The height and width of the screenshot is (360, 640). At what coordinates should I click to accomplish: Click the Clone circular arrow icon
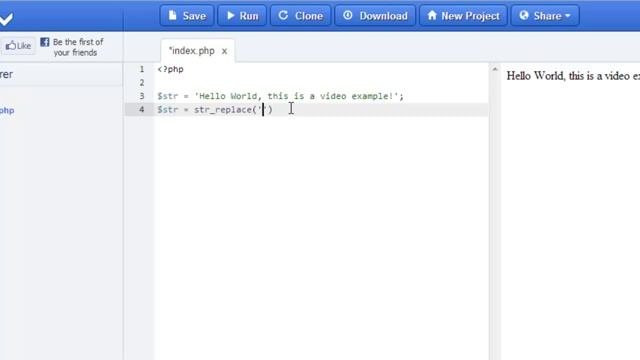[x=283, y=16]
